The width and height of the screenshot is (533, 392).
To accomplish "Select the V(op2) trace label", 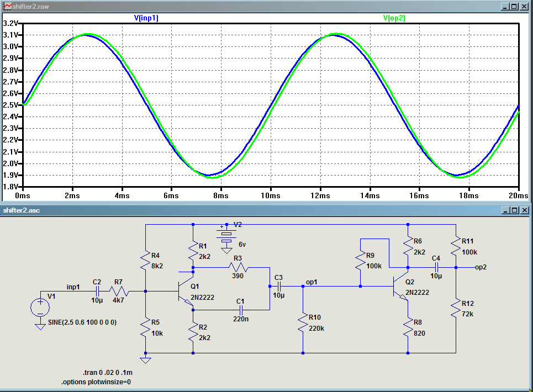I will click(394, 18).
